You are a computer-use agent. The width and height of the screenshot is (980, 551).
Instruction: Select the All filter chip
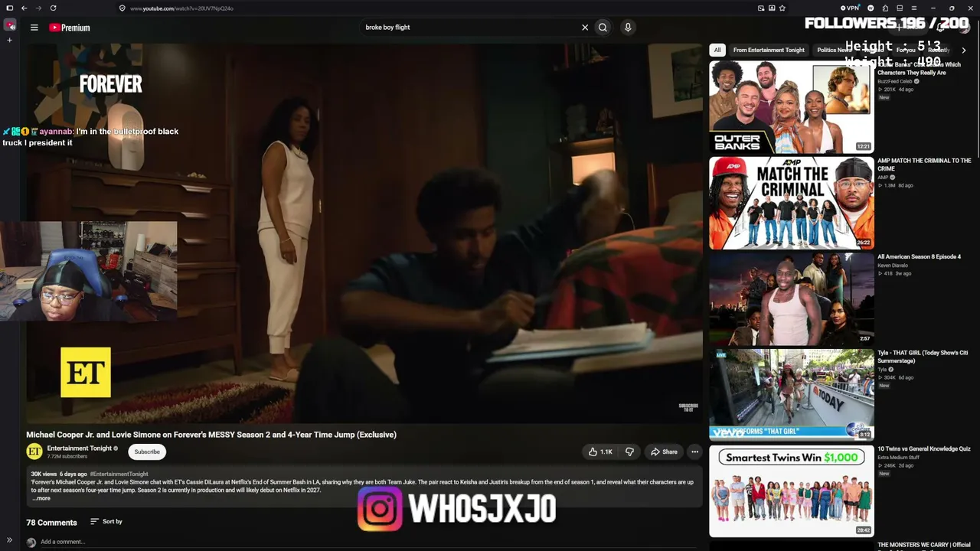point(717,51)
